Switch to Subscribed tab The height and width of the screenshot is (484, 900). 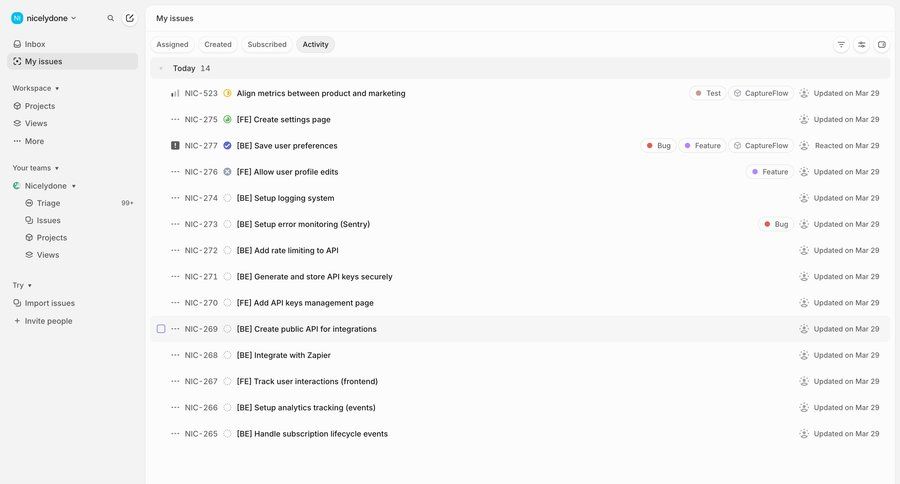coord(267,45)
